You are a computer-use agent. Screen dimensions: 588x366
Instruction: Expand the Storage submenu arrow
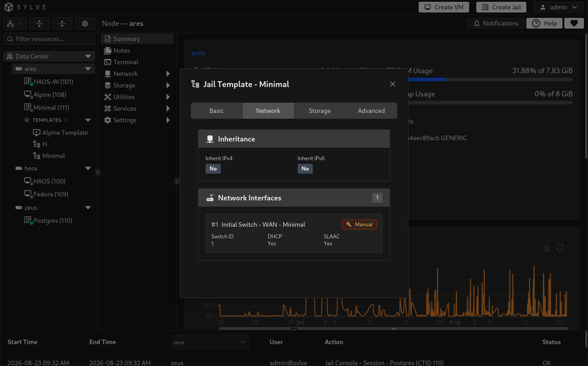click(x=168, y=85)
